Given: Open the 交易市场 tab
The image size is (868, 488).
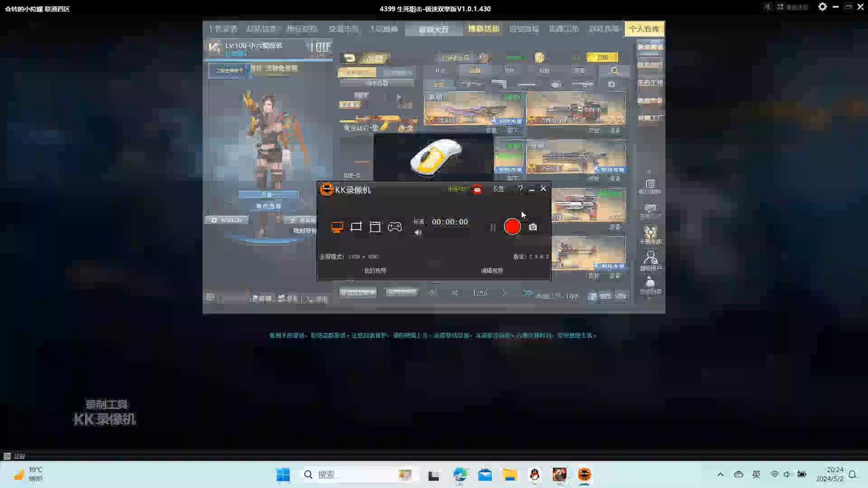Looking at the screenshot, I should (x=344, y=29).
